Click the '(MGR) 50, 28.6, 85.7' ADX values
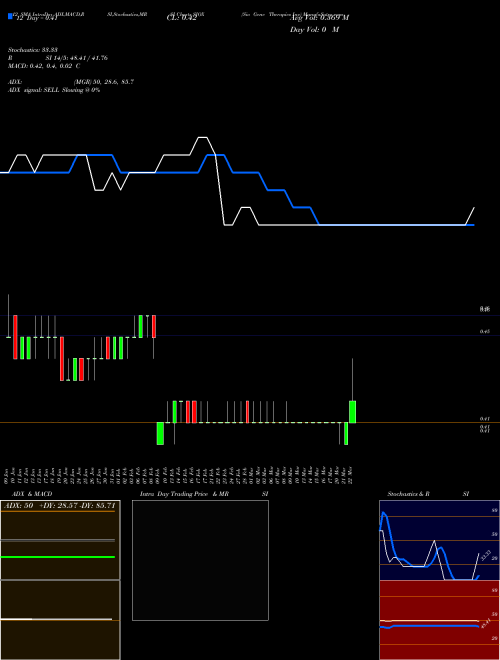Viewport: 500px width, 660px height. 104,82
